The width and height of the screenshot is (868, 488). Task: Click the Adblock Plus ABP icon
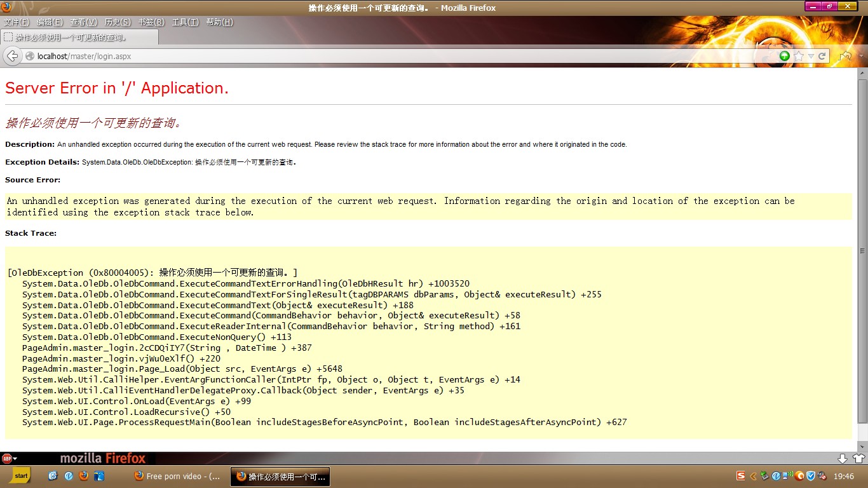coord(7,458)
